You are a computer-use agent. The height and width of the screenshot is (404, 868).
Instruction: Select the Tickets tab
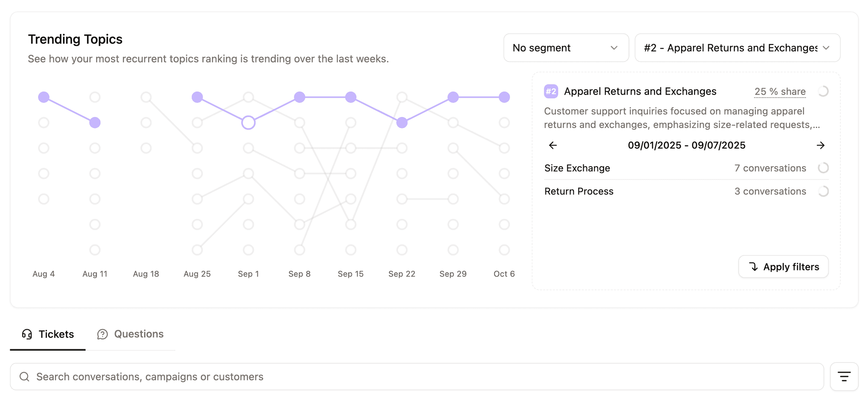pyautogui.click(x=56, y=334)
